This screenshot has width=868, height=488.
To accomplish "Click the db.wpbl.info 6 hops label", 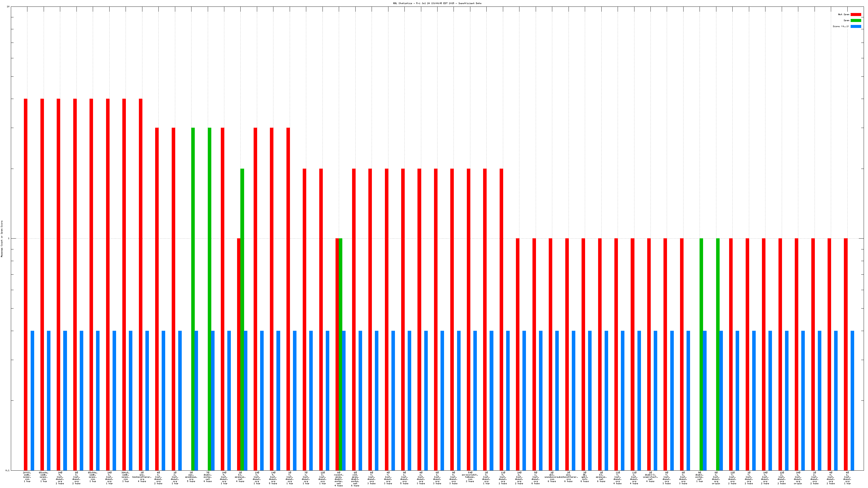I will point(584,477).
